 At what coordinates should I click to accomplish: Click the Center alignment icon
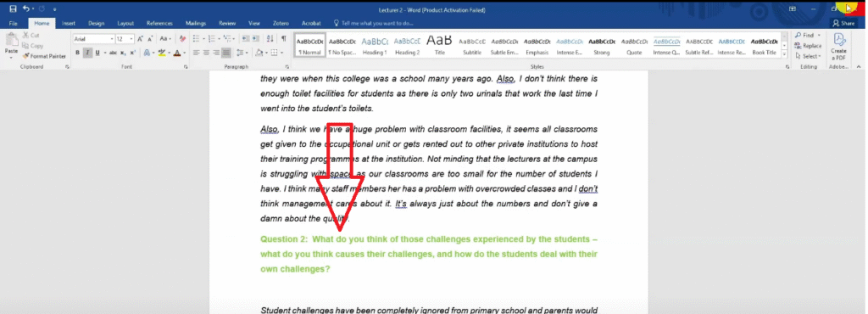pos(206,53)
